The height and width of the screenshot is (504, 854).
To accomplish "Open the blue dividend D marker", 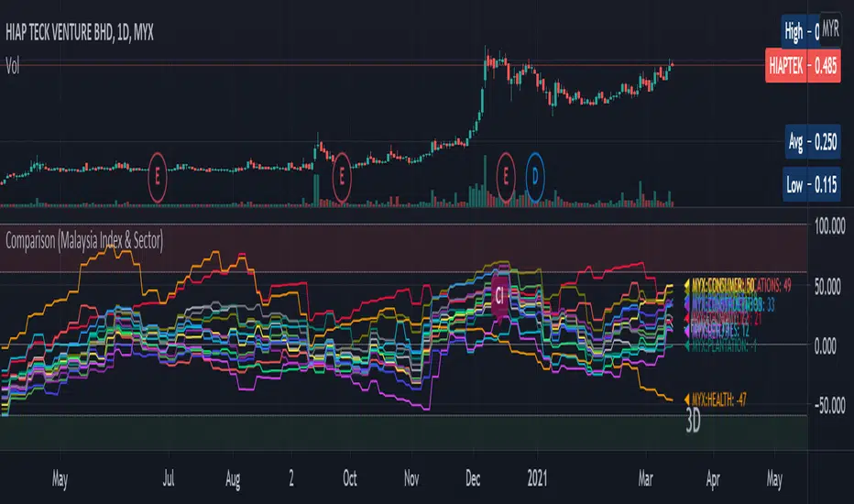I will point(535,177).
